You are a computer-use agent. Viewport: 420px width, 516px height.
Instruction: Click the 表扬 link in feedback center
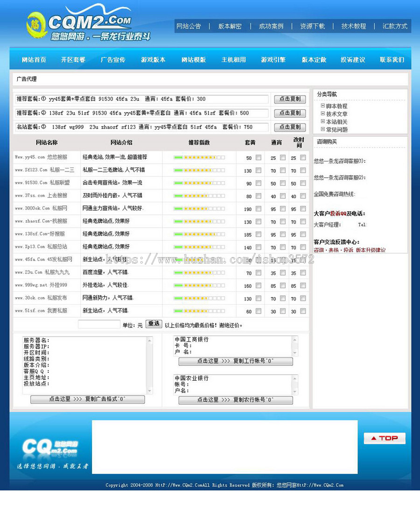tap(333, 250)
